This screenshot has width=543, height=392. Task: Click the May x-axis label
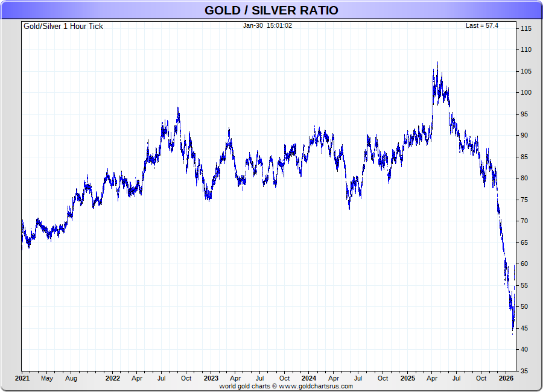pyautogui.click(x=46, y=379)
